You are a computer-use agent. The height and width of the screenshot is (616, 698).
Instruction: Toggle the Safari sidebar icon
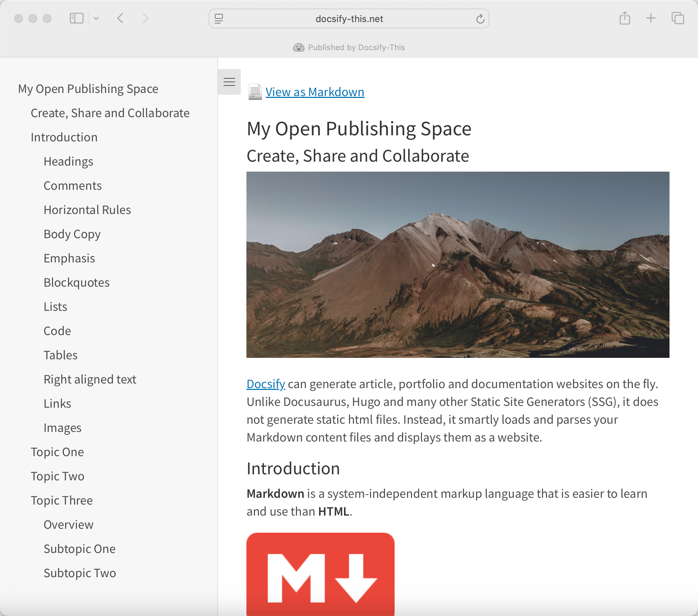tap(77, 18)
